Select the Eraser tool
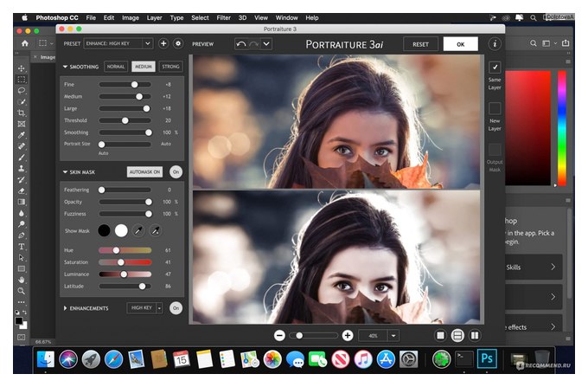 tap(22, 190)
